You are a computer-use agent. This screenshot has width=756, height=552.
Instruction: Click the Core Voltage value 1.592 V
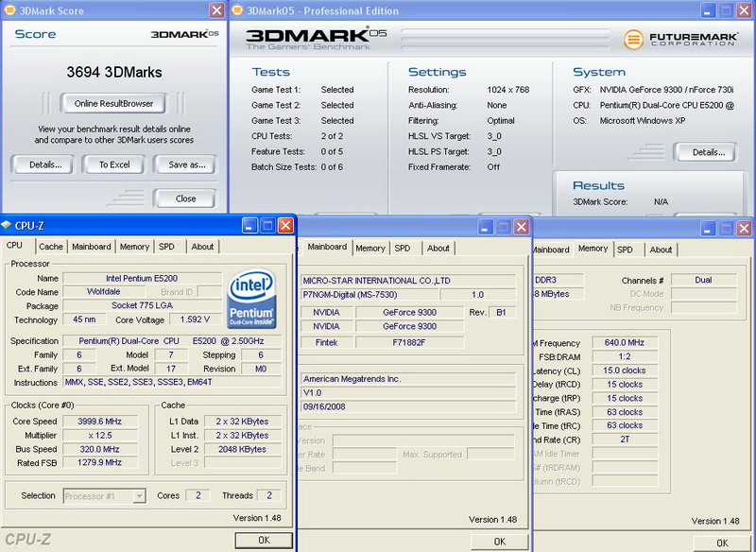click(x=195, y=319)
